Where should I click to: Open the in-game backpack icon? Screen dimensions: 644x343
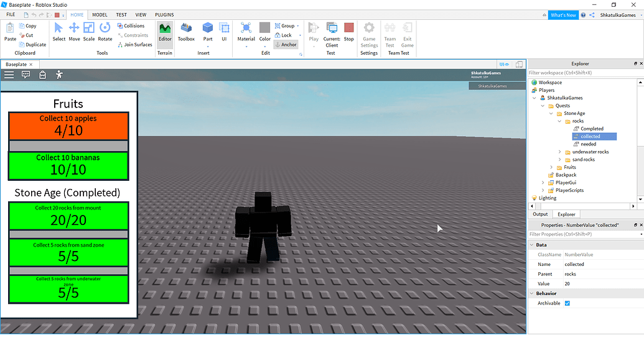(42, 75)
